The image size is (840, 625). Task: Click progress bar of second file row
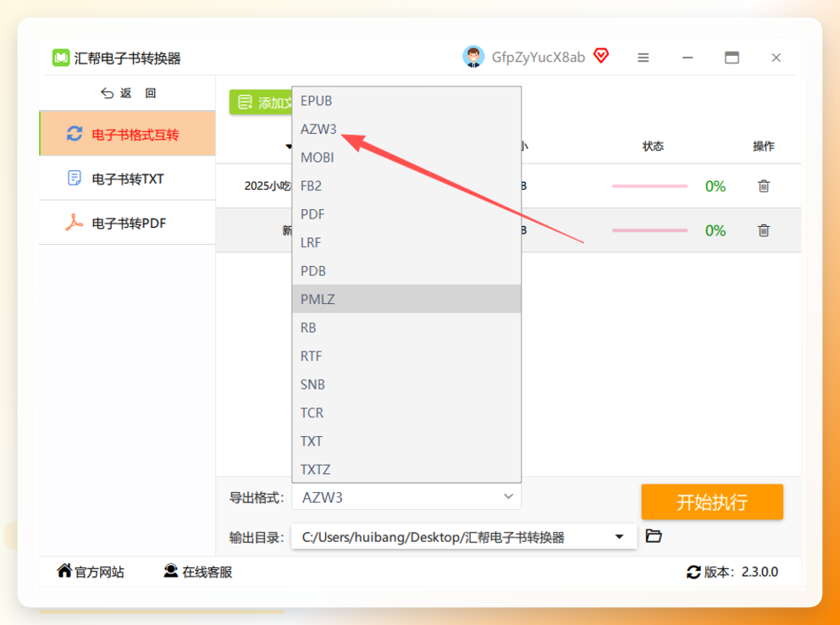(649, 230)
